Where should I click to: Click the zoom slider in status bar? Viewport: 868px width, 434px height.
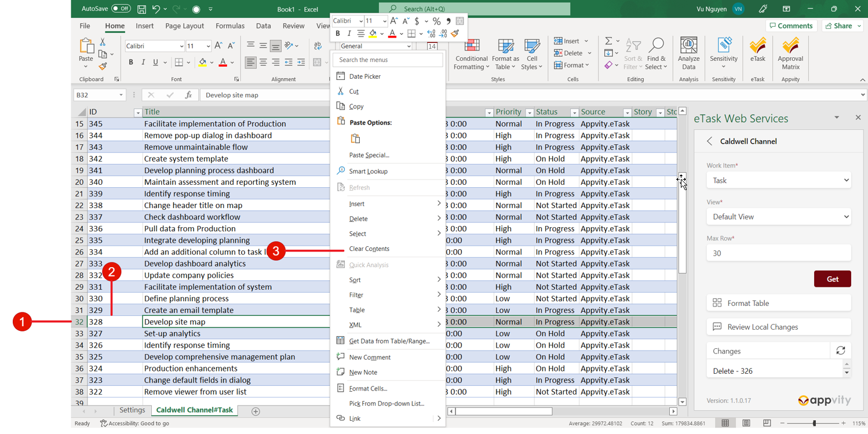tap(814, 423)
